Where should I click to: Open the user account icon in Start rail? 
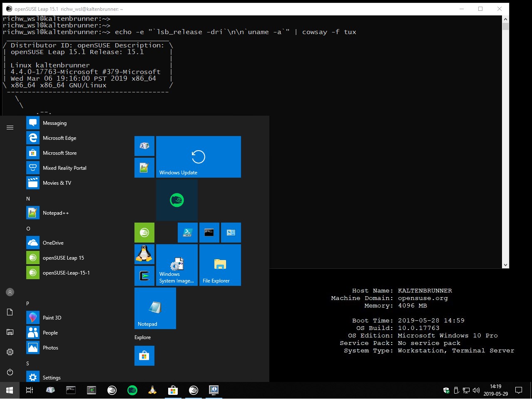pyautogui.click(x=10, y=292)
